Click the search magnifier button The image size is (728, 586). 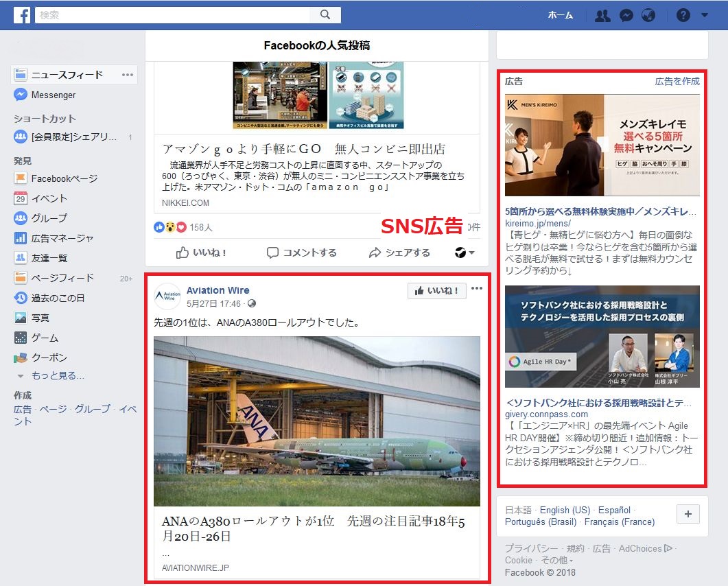tap(325, 15)
